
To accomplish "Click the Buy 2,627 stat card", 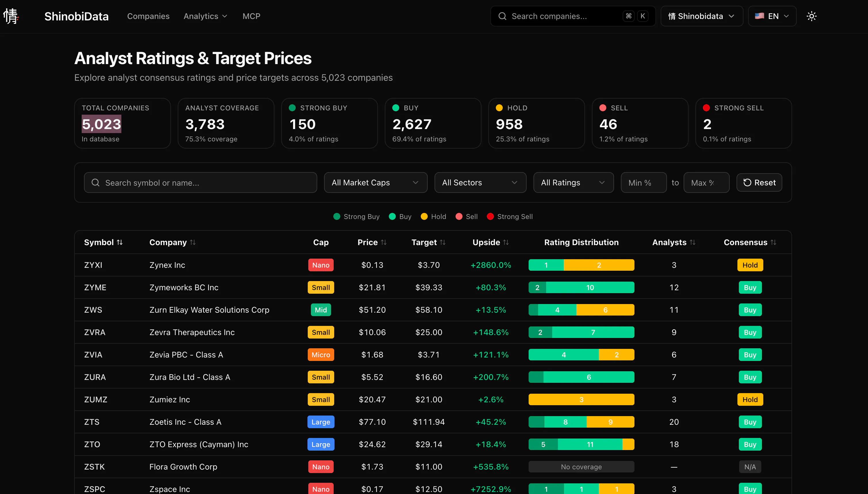I will point(433,123).
